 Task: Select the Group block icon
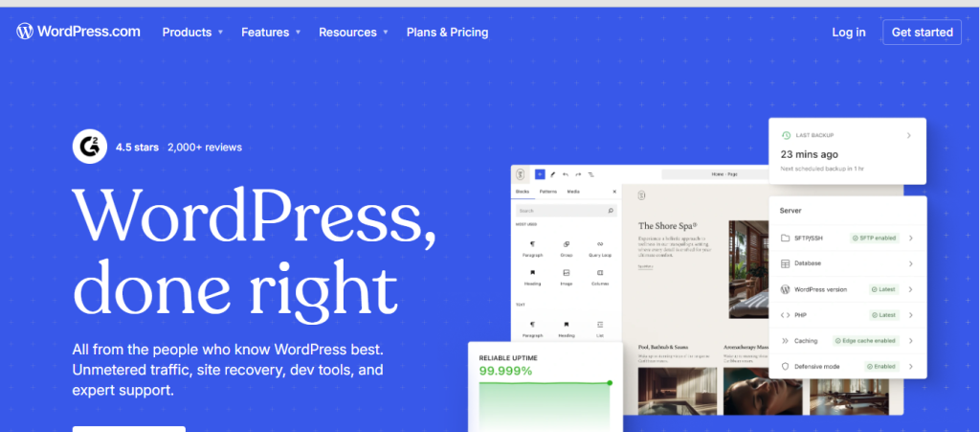coord(567,245)
